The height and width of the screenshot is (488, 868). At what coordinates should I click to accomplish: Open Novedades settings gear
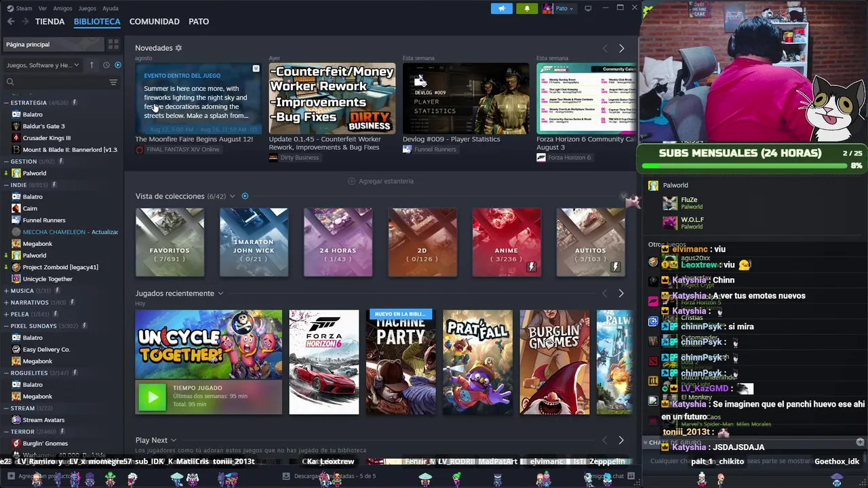(178, 48)
